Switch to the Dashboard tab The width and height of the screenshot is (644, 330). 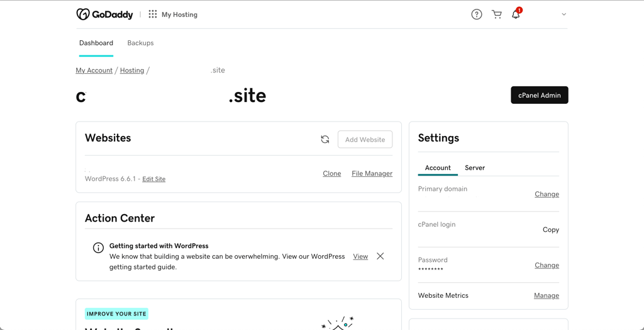[96, 43]
